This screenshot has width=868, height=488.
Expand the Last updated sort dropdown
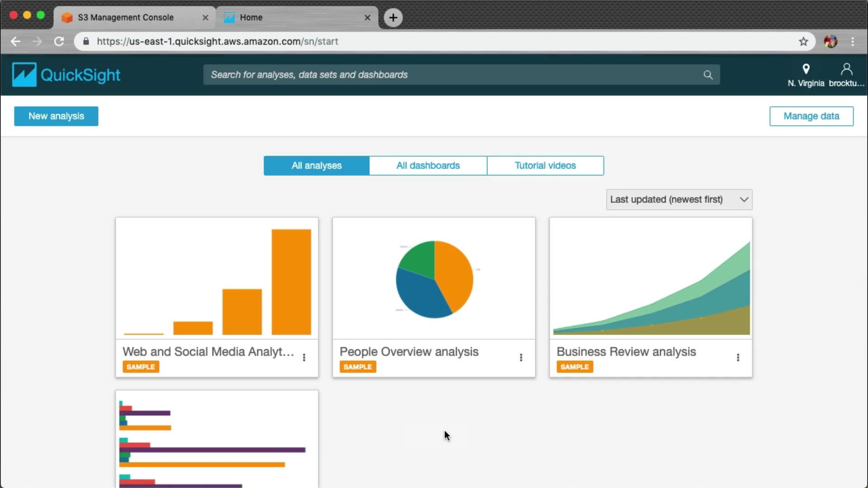click(679, 200)
